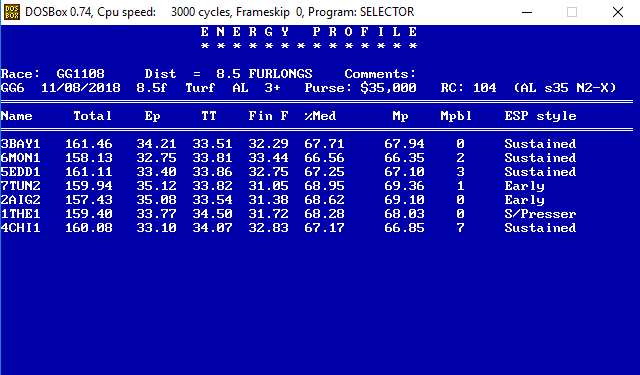
Task: Click Total value 159.94
Action: click(89, 186)
